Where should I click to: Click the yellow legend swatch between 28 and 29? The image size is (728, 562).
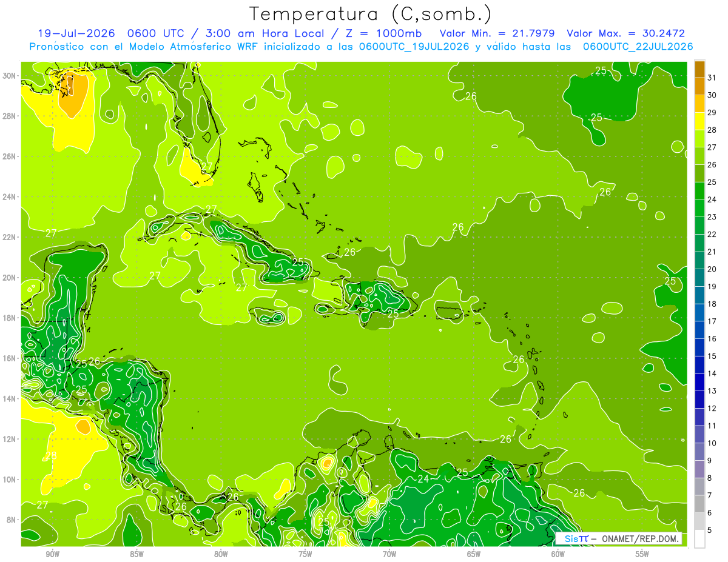699,121
